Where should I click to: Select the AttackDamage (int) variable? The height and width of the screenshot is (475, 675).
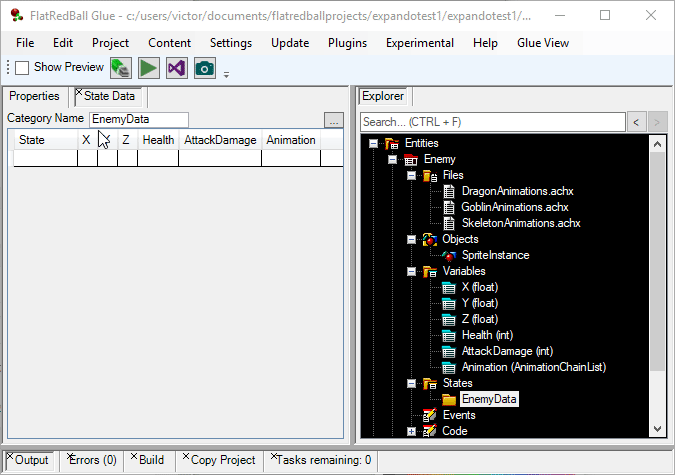(507, 351)
